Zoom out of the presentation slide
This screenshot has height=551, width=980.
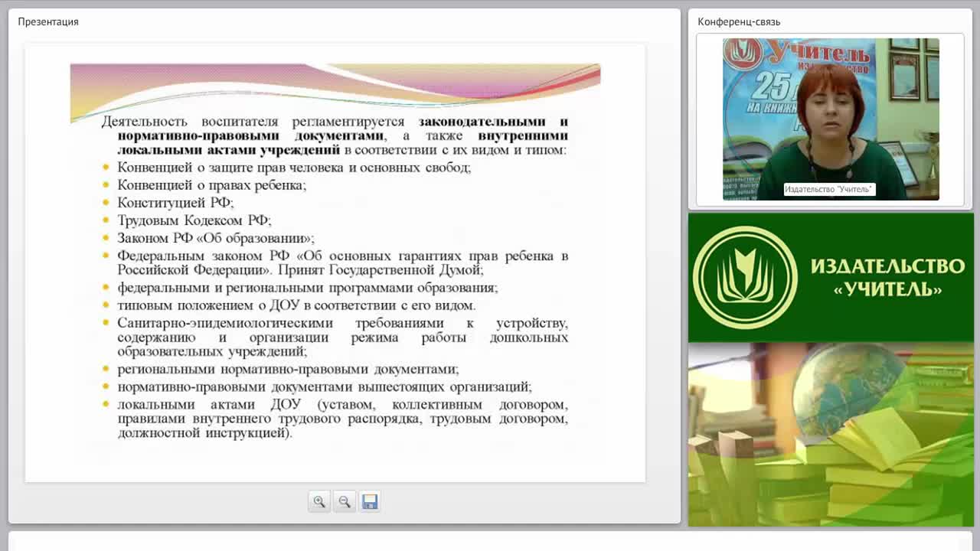345,501
